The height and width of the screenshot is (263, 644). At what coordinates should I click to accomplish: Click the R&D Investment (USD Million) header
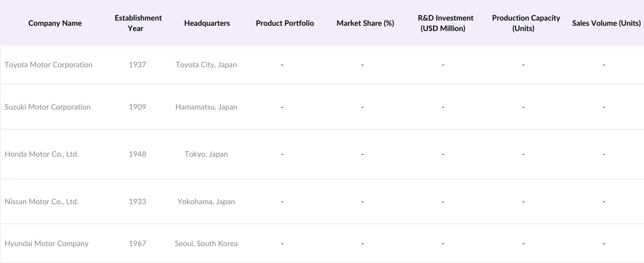(x=445, y=23)
